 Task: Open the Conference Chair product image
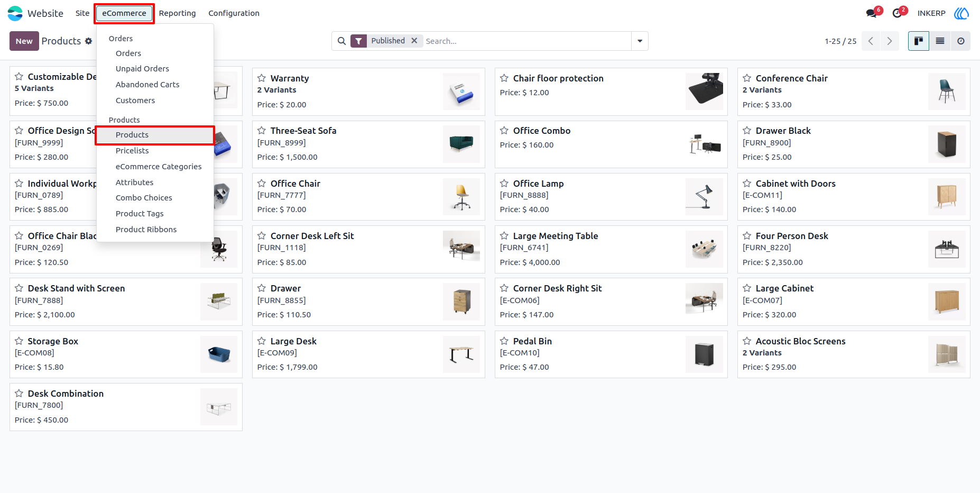[947, 92]
